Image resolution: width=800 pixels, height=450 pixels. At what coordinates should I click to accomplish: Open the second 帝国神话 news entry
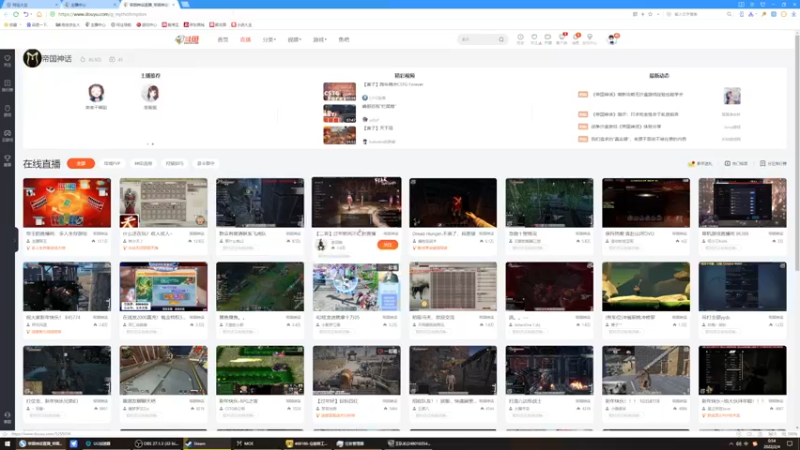coord(635,114)
